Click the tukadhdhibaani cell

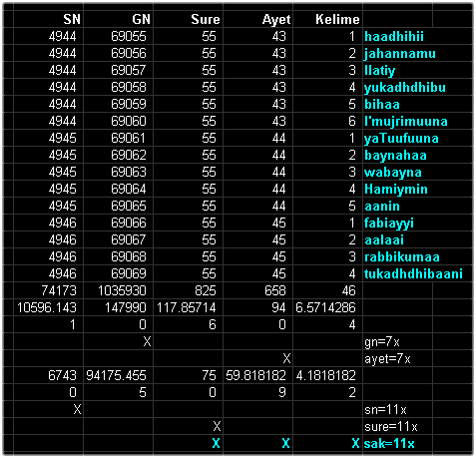pyautogui.click(x=417, y=273)
